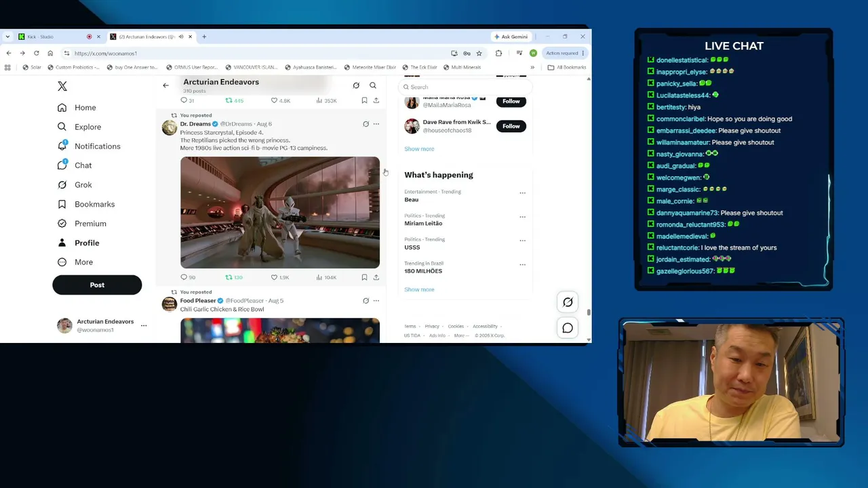Reply to the Dr. Dreams post

click(x=188, y=277)
